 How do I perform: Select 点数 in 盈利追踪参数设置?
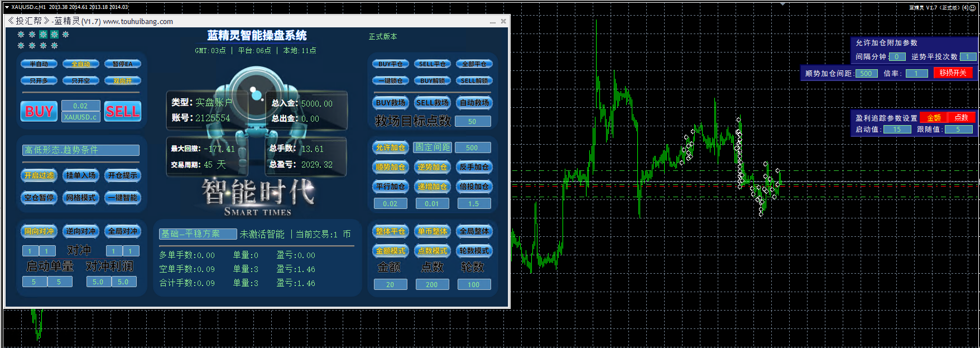tap(961, 117)
